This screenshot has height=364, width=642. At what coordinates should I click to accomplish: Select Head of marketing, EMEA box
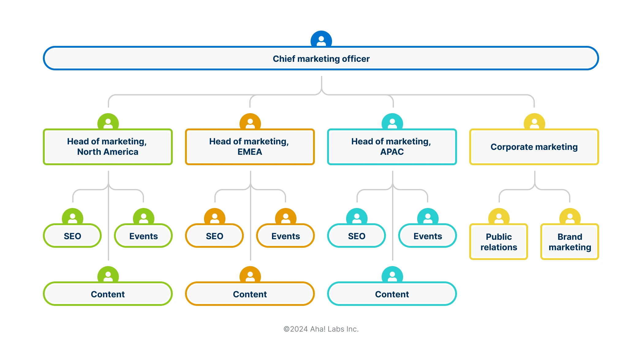tap(250, 147)
